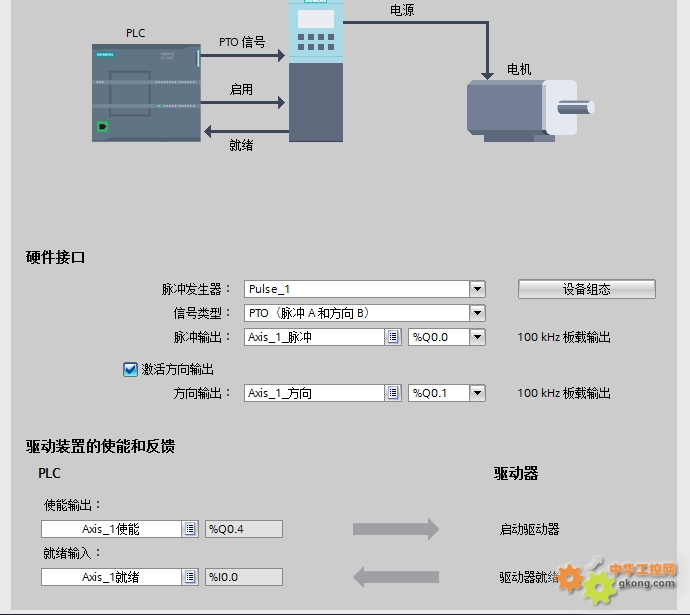Open tag picker for Axis_1使能 enable output

[x=190, y=529]
